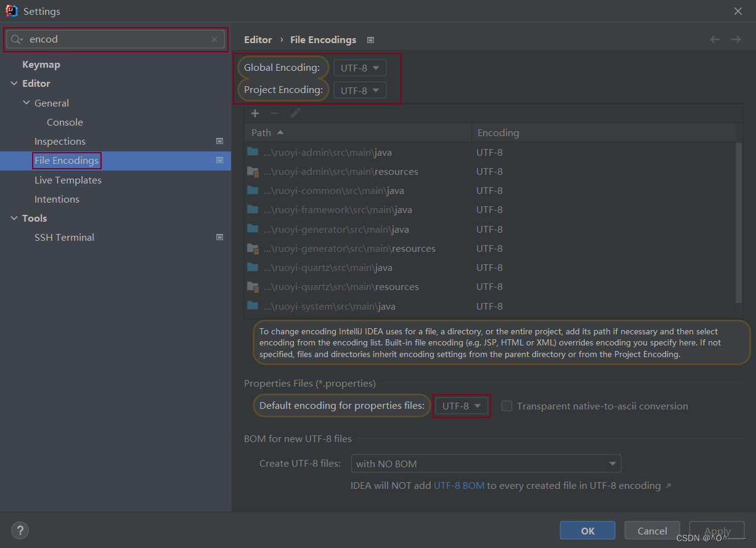Image resolution: width=756 pixels, height=548 pixels.
Task: Open Project Encoding dropdown
Action: 360,90
